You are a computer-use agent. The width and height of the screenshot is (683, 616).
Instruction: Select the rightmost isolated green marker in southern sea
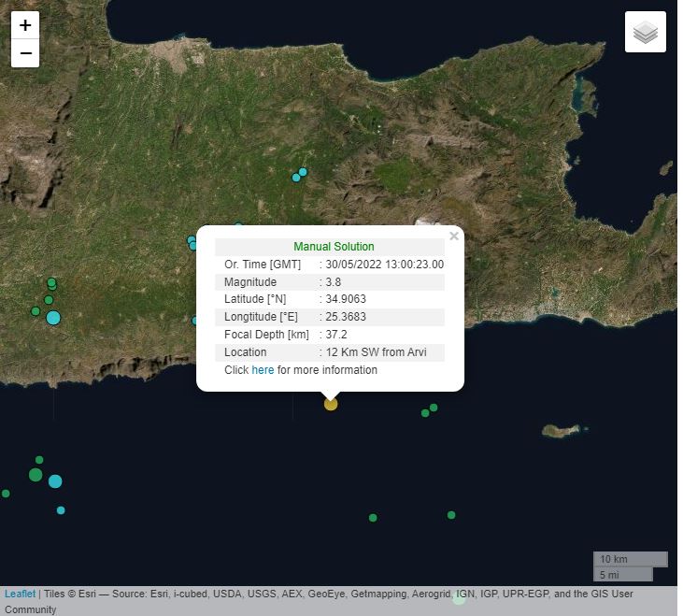tap(451, 515)
